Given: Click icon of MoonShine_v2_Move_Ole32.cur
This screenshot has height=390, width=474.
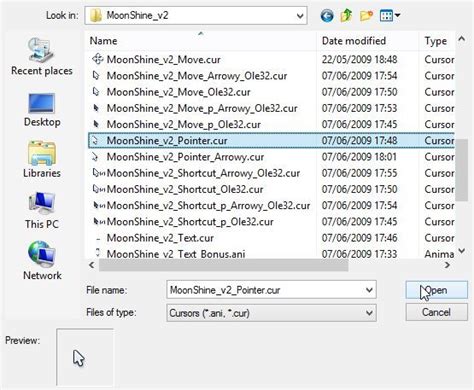Looking at the screenshot, I should coord(96,92).
